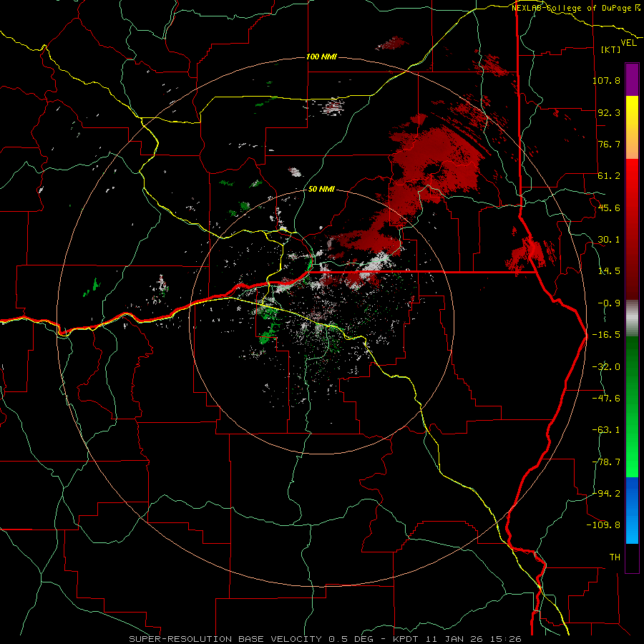Click the 107.8 velocity scale value
The image size is (644, 644).
[606, 80]
